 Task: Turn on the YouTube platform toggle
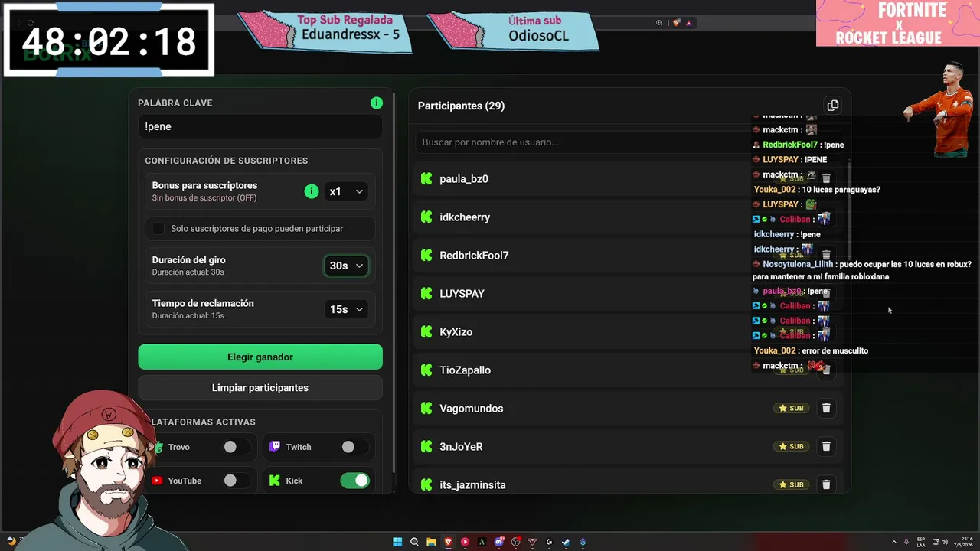[237, 481]
